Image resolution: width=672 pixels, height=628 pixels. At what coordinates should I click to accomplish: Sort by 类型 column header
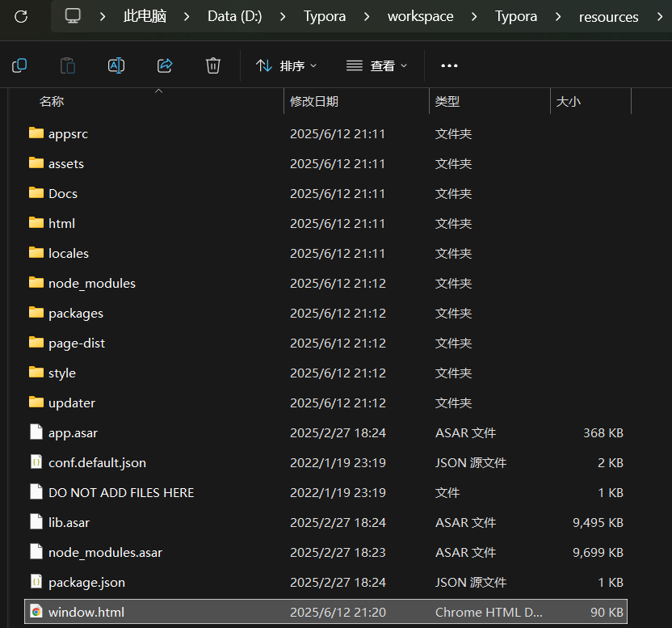click(x=447, y=101)
